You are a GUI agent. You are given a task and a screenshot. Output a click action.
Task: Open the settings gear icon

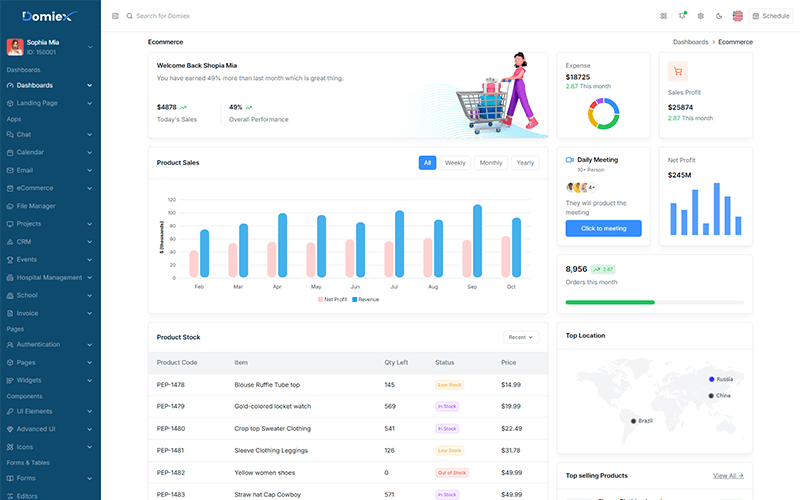point(701,16)
